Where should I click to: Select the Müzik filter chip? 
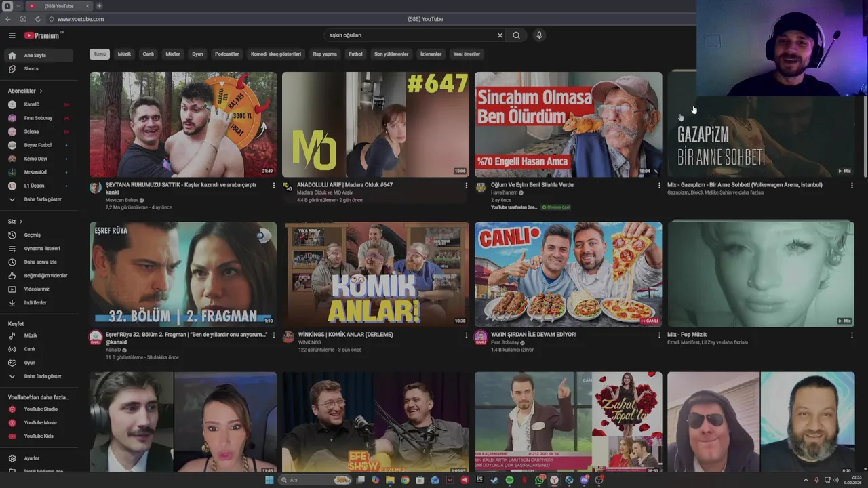pos(124,54)
